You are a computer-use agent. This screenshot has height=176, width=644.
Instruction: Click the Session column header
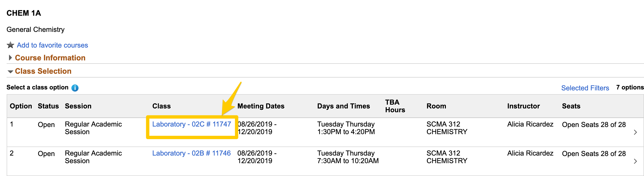78,106
